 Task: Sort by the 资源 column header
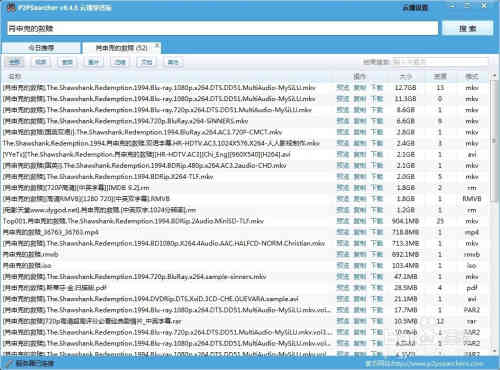tap(440, 77)
